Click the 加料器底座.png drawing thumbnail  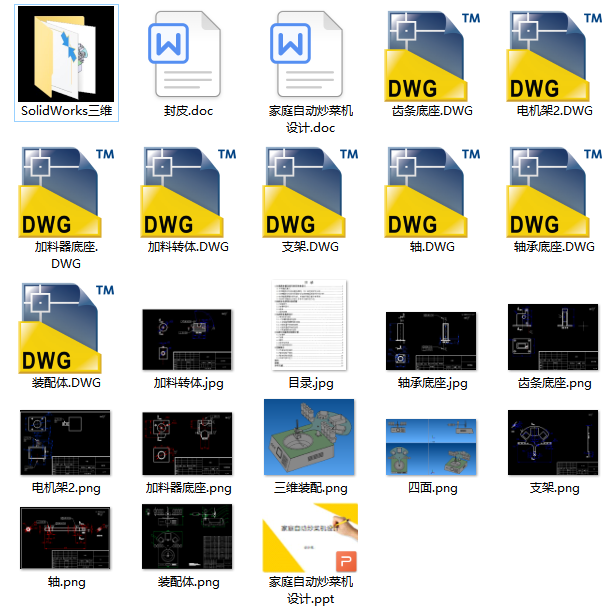pyautogui.click(x=187, y=444)
